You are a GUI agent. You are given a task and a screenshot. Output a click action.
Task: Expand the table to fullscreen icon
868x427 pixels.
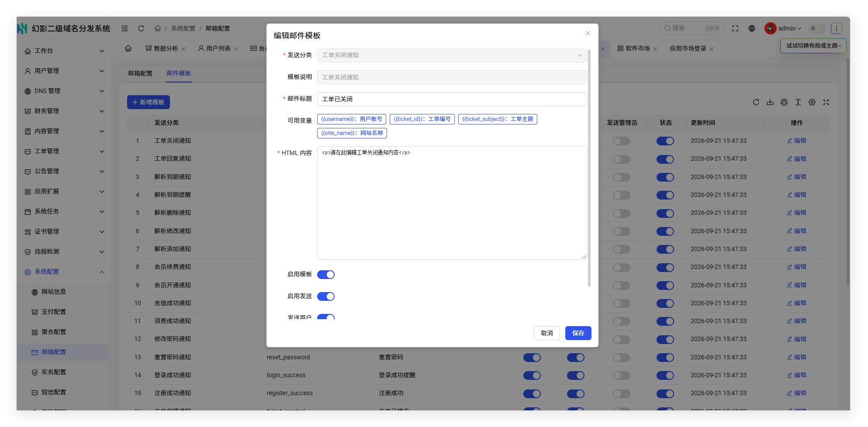826,102
